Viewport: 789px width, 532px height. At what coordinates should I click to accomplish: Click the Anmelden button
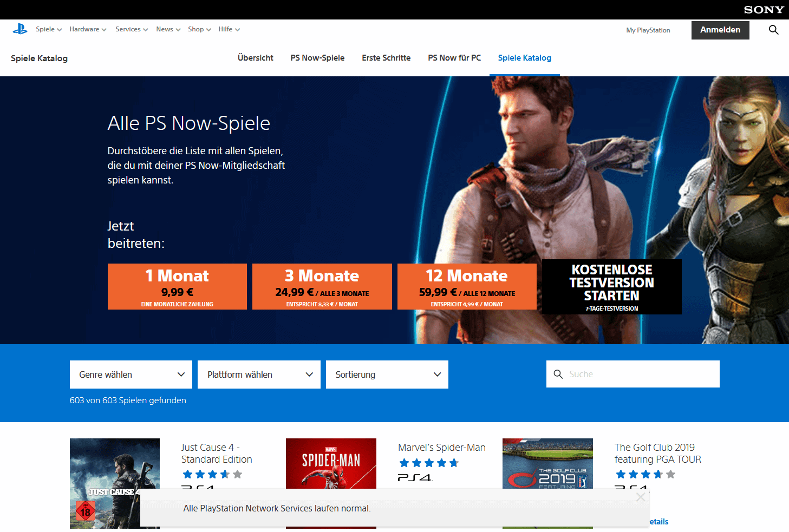pos(720,30)
